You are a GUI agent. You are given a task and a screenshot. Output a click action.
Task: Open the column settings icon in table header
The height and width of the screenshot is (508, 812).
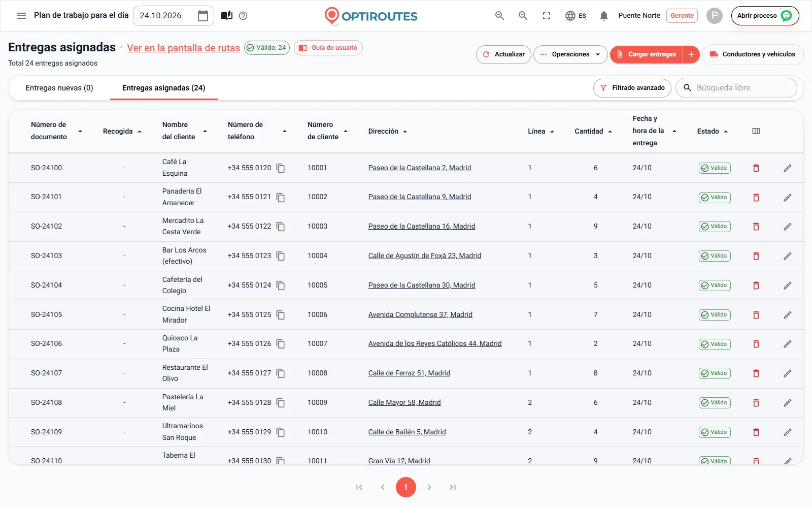756,131
